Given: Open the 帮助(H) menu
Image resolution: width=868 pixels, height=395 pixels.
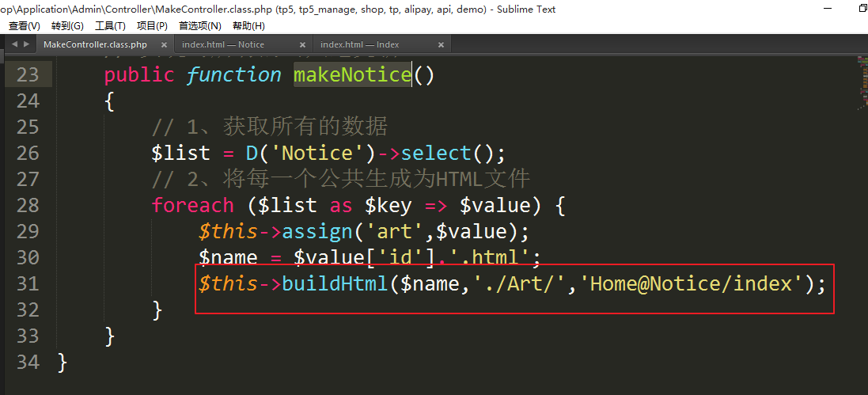Looking at the screenshot, I should click(x=248, y=26).
